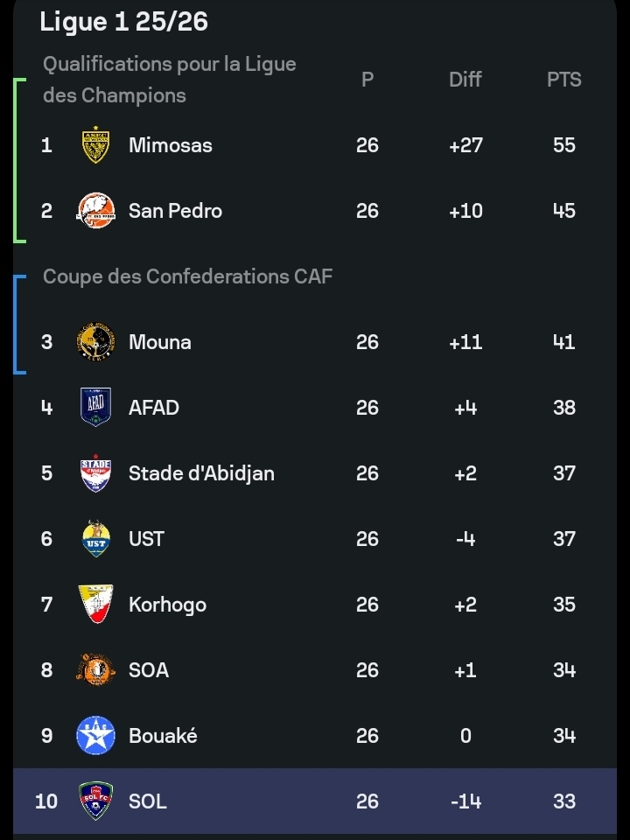Screen dimensions: 630x840
Task: Open the San Pedro team page
Action: [175, 211]
